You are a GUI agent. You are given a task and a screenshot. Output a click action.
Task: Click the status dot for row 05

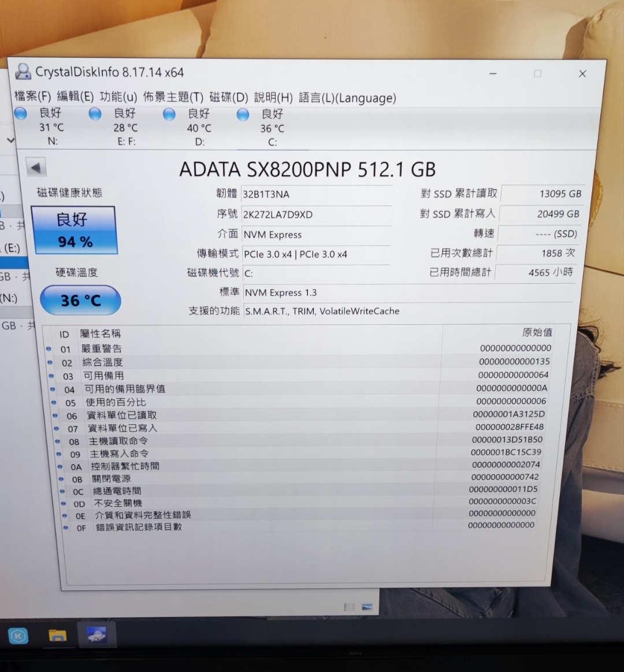54,403
